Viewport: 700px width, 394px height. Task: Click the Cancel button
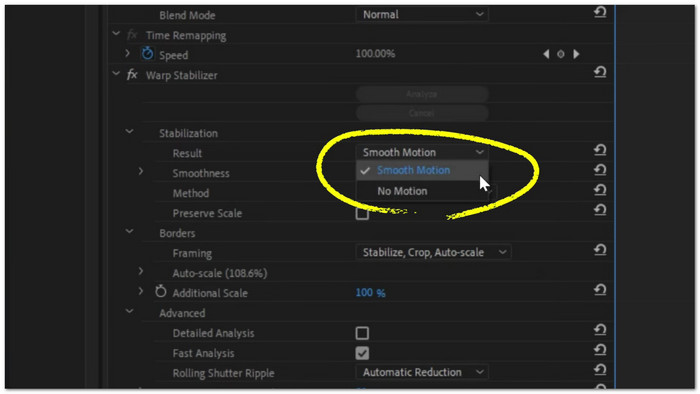click(x=422, y=113)
